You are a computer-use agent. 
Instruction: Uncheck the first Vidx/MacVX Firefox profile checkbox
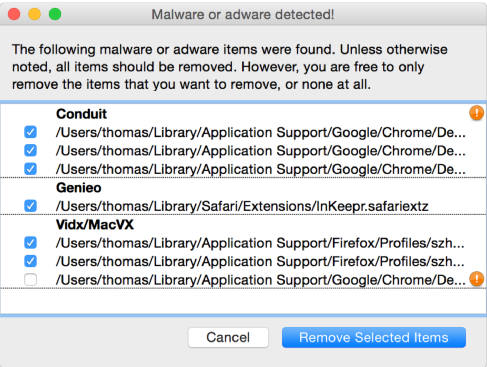point(30,243)
